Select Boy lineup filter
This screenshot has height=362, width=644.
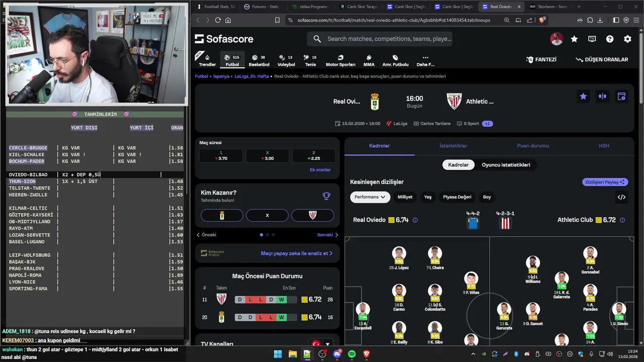pyautogui.click(x=487, y=197)
